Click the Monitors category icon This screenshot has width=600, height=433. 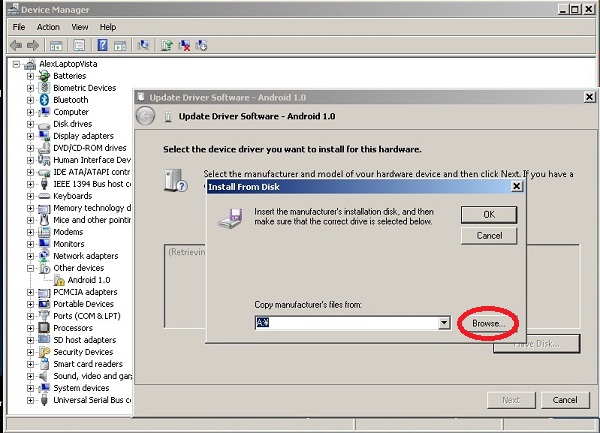point(44,244)
